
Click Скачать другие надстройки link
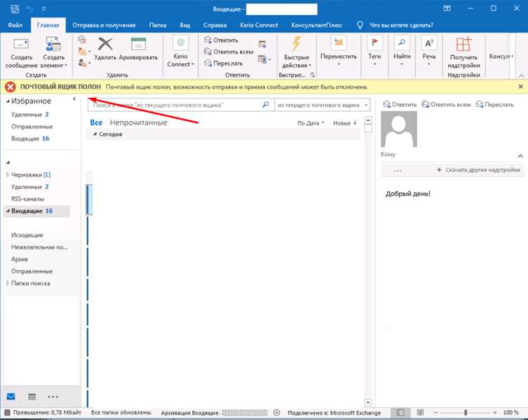click(479, 170)
